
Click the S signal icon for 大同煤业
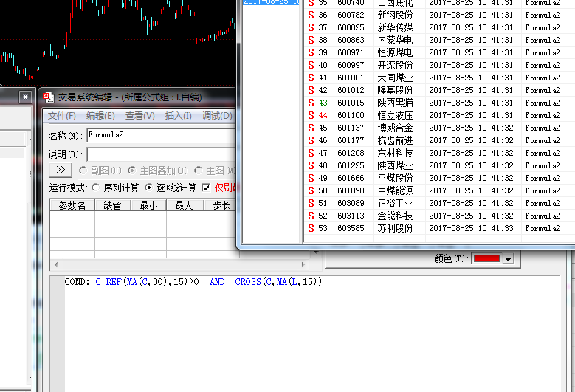tap(311, 78)
